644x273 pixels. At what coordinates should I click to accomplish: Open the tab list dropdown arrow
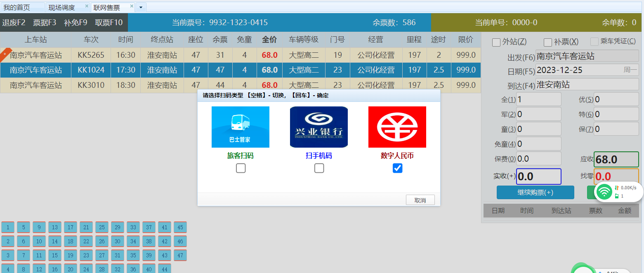click(141, 7)
